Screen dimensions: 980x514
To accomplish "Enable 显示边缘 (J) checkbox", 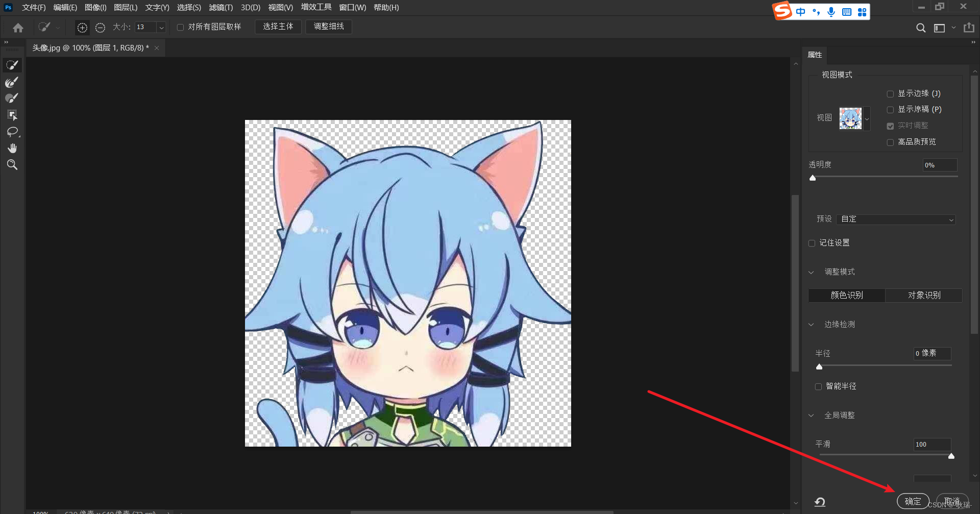I will click(x=890, y=94).
